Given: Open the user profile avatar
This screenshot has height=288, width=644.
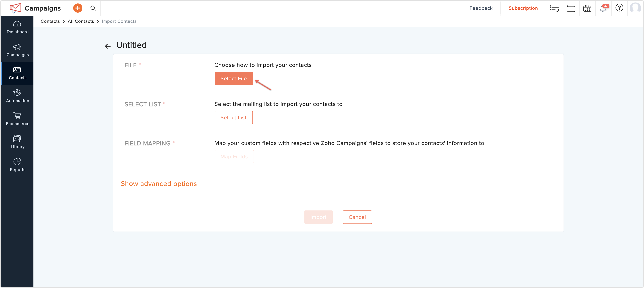Looking at the screenshot, I should (635, 8).
